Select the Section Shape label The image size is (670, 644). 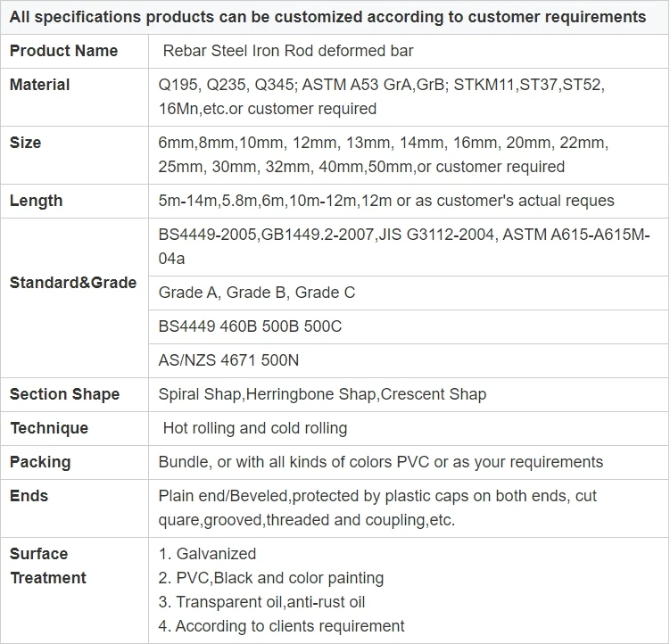65,394
